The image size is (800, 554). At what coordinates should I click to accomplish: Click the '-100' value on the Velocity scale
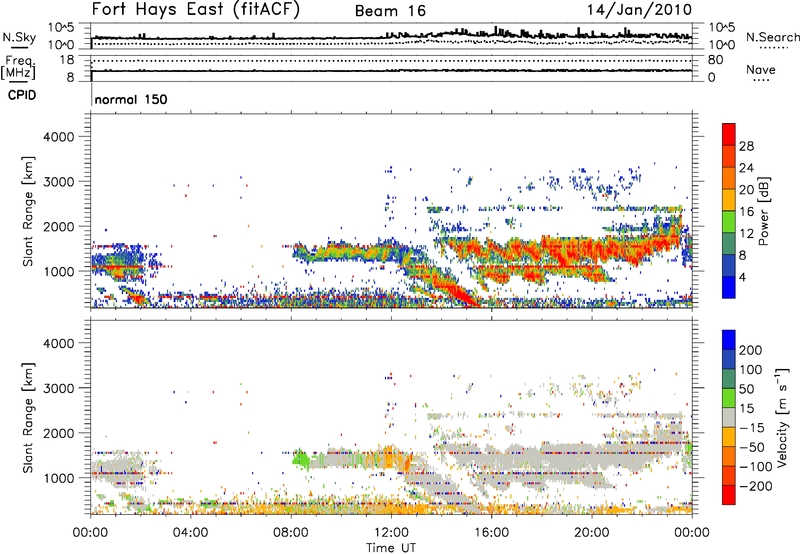[x=756, y=466]
